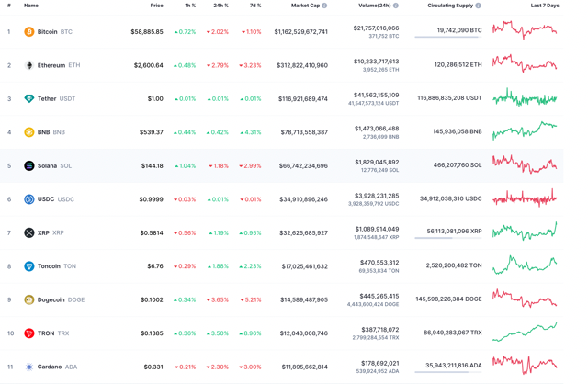Open the Cardano coin name link
Image resolution: width=588 pixels, height=384 pixels.
(x=50, y=367)
